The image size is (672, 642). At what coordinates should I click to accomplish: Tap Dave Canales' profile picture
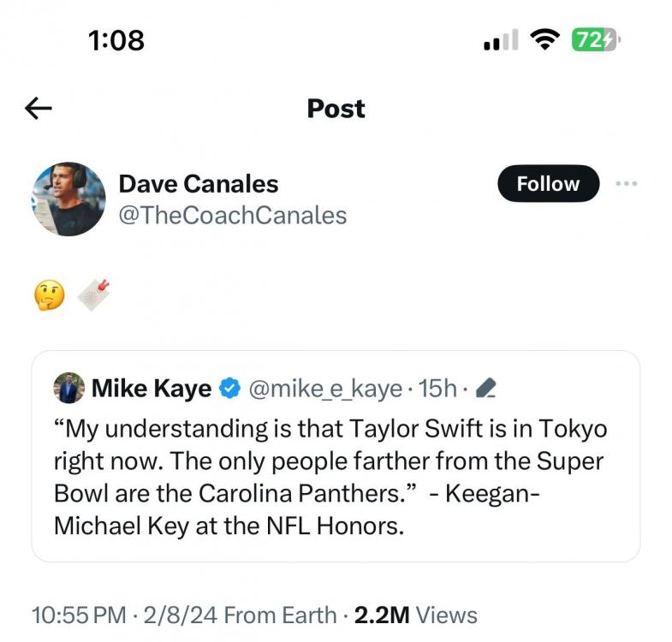pos(68,199)
